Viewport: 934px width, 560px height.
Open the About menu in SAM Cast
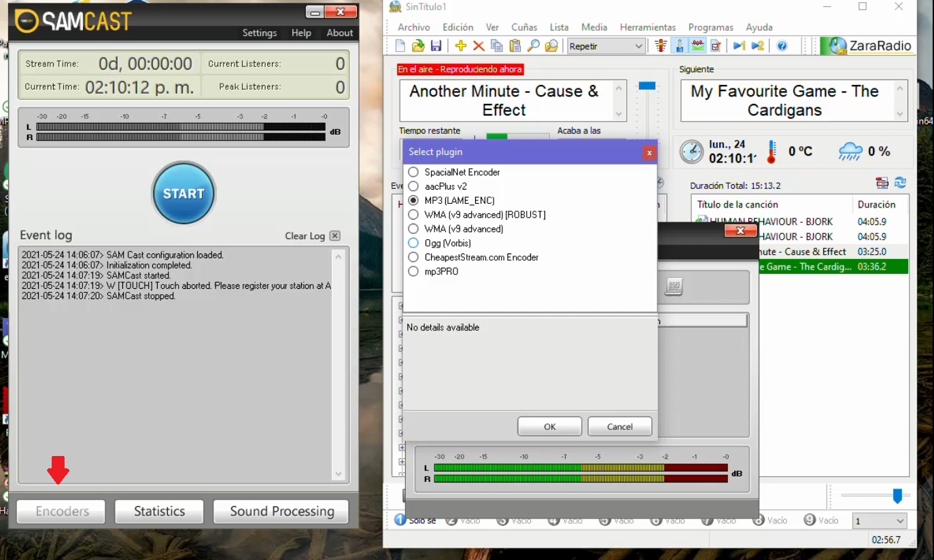340,33
